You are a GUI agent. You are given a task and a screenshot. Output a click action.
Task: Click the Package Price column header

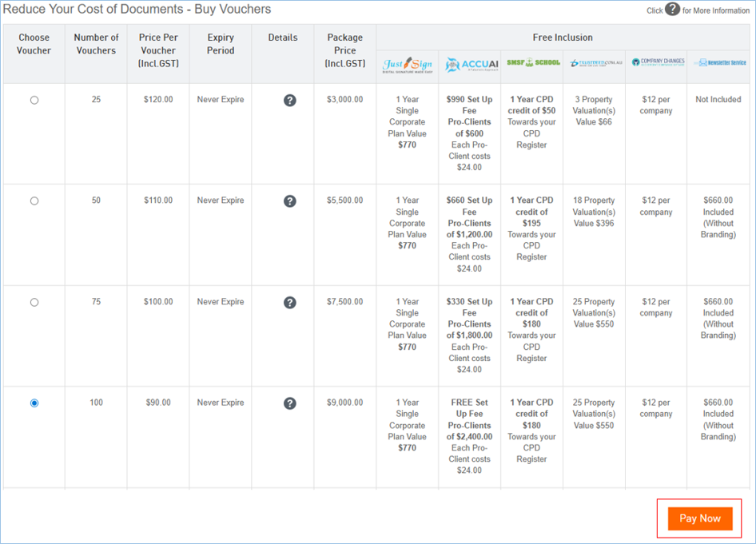pos(345,50)
